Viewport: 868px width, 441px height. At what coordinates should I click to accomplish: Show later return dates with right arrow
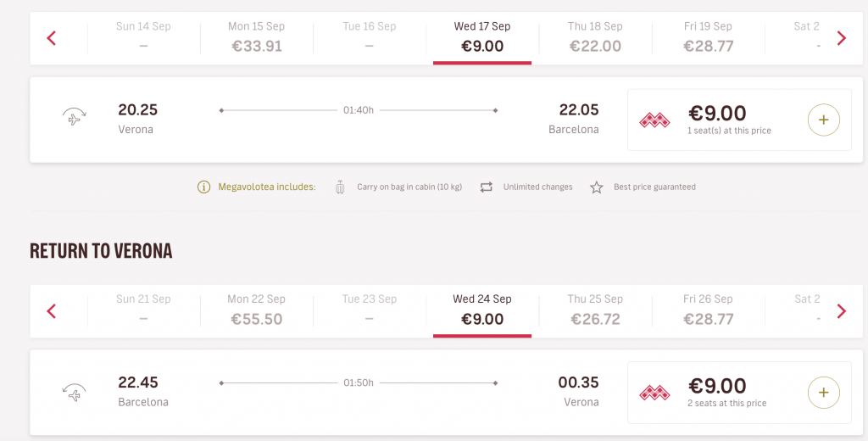(x=842, y=311)
